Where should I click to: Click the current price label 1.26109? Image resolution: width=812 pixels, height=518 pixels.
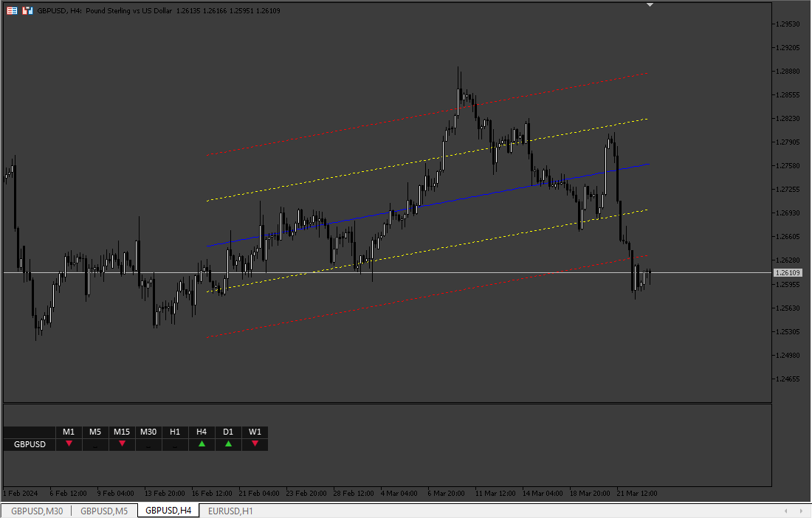tap(788, 273)
